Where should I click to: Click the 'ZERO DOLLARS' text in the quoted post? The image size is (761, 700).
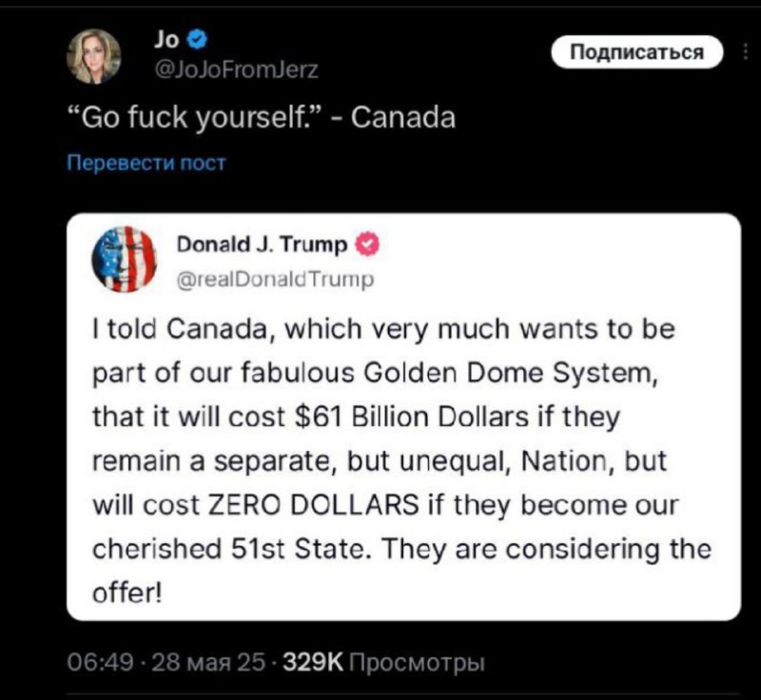313,505
